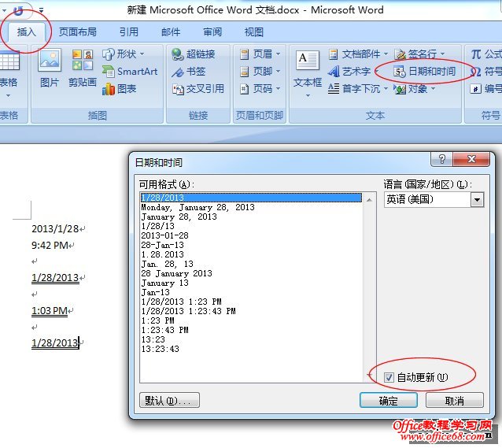Insert a 交叉引用 cross-reference
The image size is (502, 448).
point(197,88)
